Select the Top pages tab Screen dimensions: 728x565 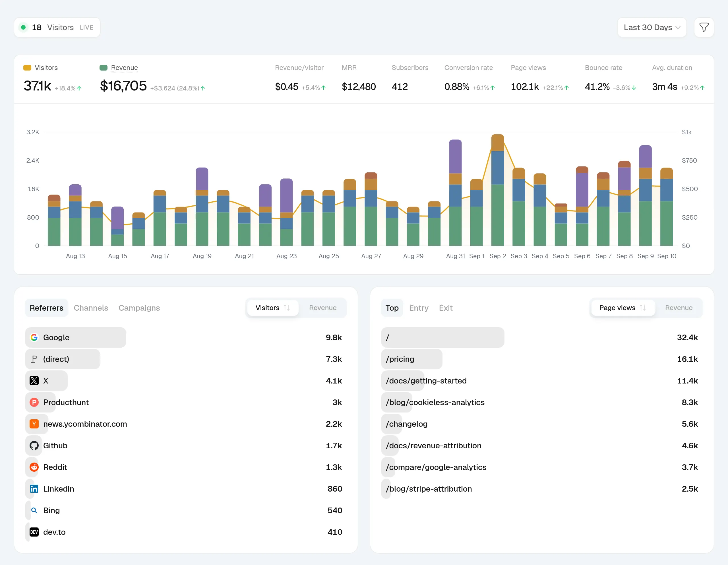pos(392,308)
